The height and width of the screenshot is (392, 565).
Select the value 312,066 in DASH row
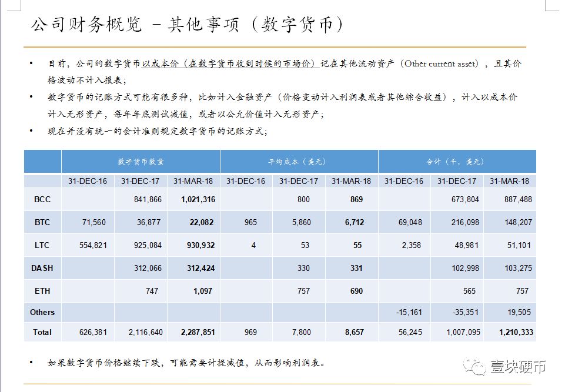(148, 269)
